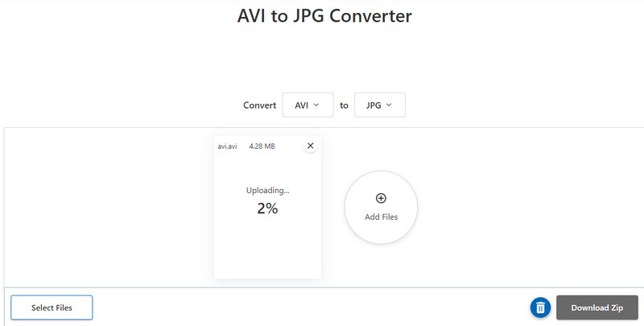Click the chevron arrow next to AVI
Viewport: 644px width, 326px height.
(316, 105)
